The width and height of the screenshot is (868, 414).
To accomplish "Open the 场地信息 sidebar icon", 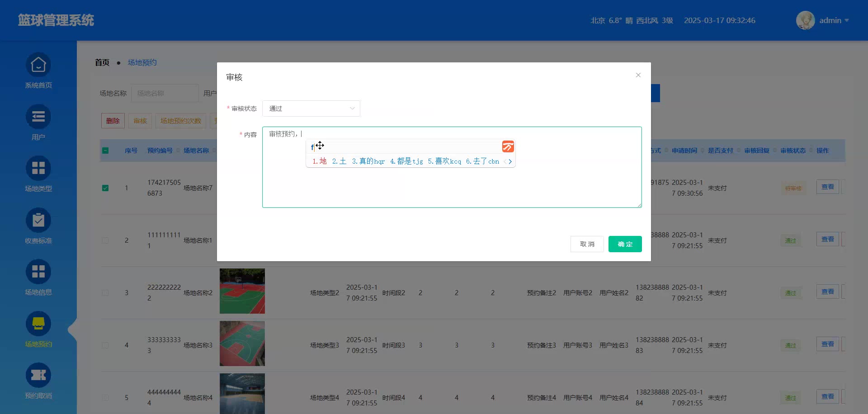I will [x=38, y=272].
